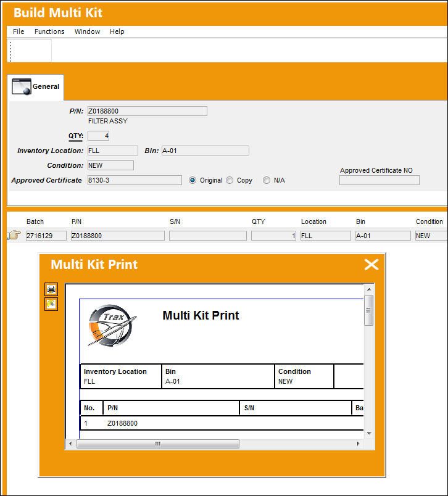Image resolution: width=448 pixels, height=496 pixels.
Task: Select the Copy certificate radio button
Action: pos(230,180)
